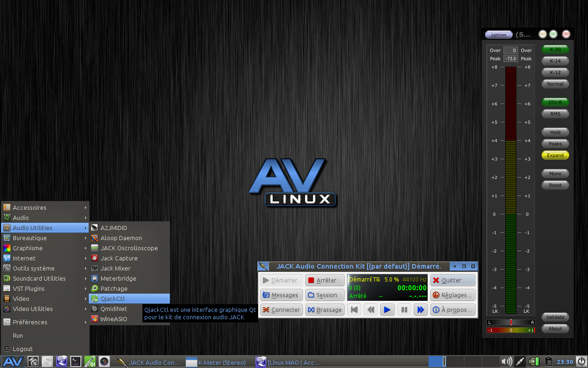Fast-forward the JACK transport

click(420, 310)
